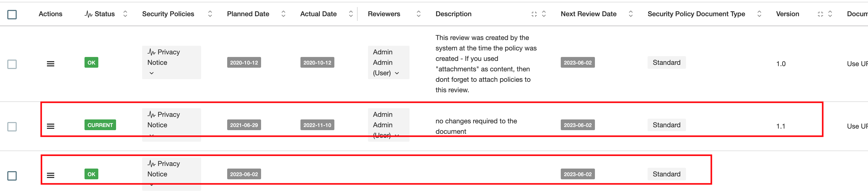Sort by Security Policies column
868x196 pixels.
pos(210,14)
